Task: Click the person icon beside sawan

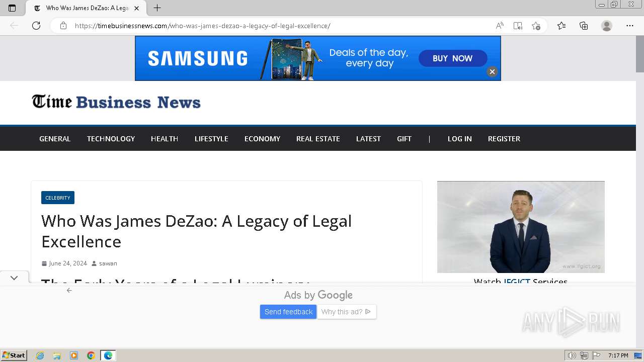Action: pos(94,263)
